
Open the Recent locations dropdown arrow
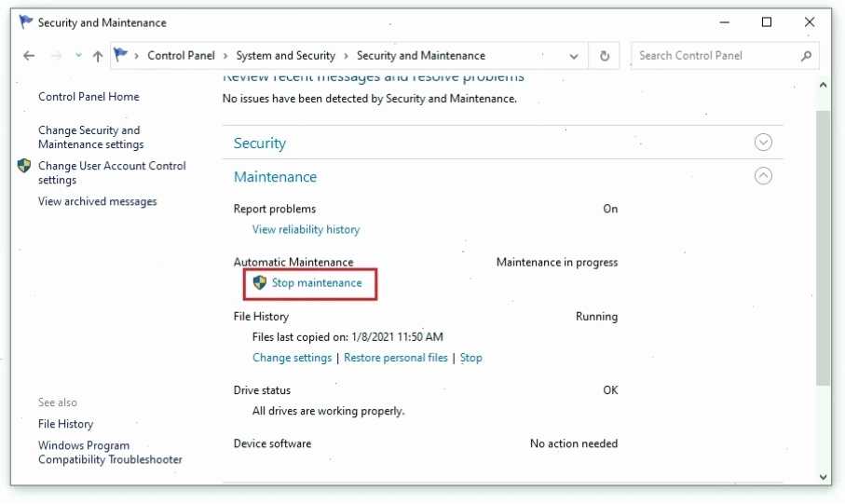coord(78,55)
